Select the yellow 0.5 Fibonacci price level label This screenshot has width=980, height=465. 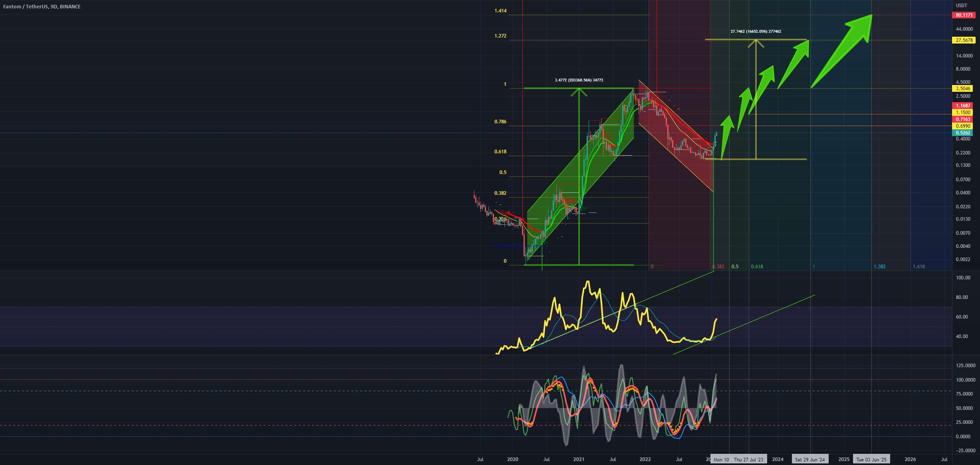point(503,172)
